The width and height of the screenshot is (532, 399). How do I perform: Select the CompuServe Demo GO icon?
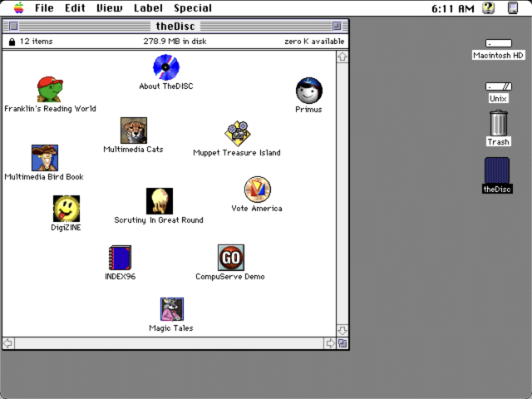pyautogui.click(x=231, y=258)
